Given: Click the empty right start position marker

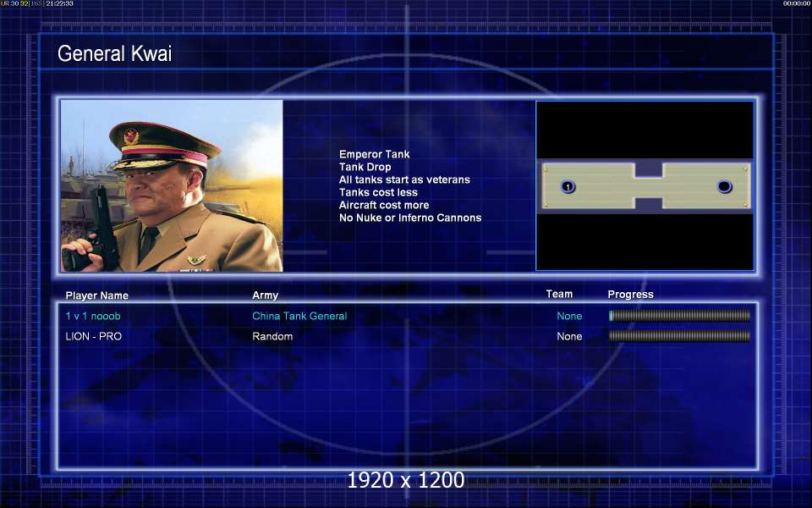Looking at the screenshot, I should (724, 186).
